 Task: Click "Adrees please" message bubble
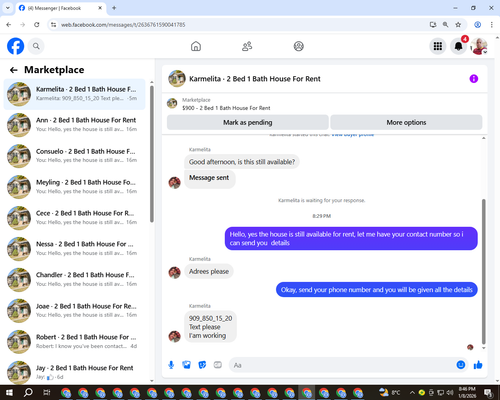(209, 271)
